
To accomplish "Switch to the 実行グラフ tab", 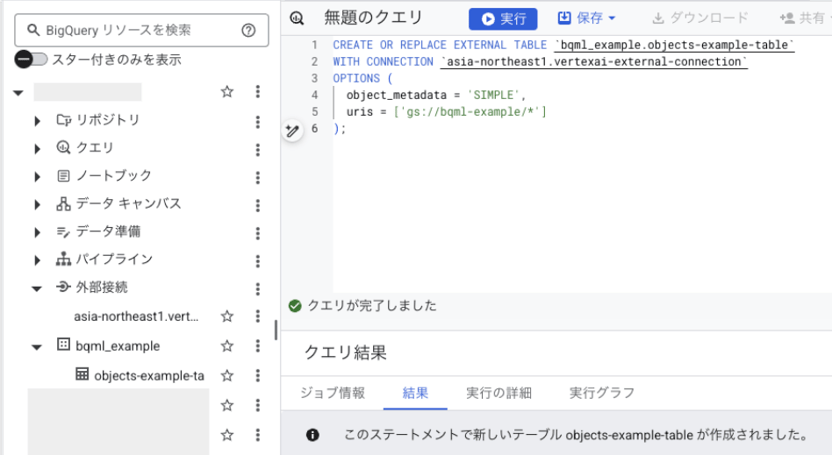I will tap(602, 393).
